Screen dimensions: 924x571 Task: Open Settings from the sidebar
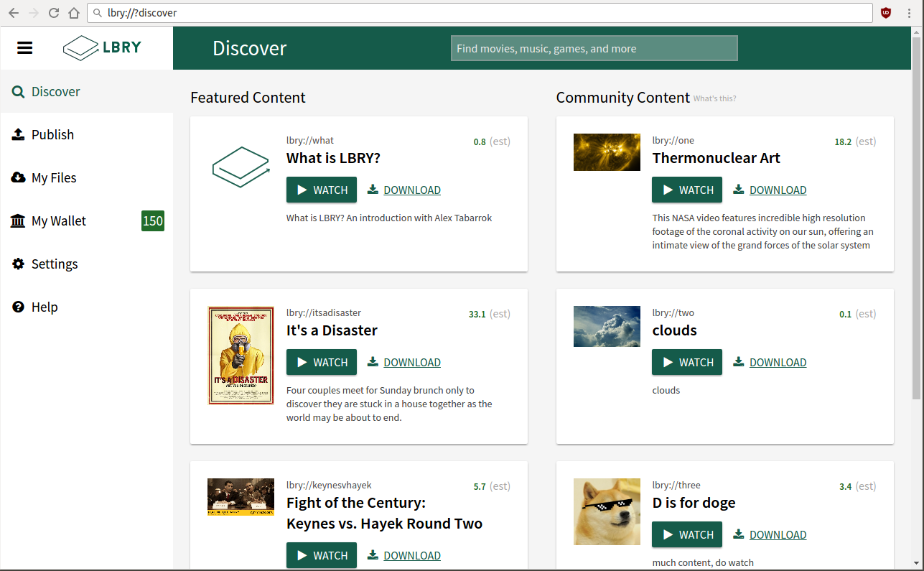[55, 264]
